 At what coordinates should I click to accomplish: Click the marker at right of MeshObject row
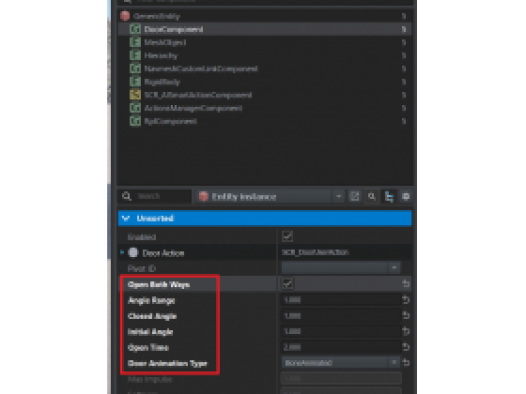(x=404, y=43)
